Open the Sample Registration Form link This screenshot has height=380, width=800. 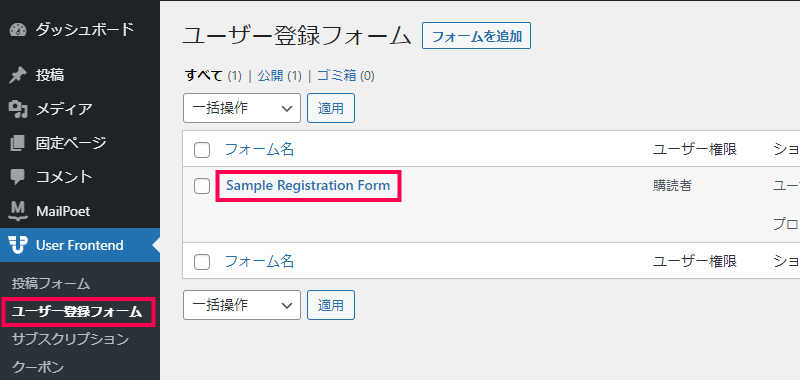point(308,185)
